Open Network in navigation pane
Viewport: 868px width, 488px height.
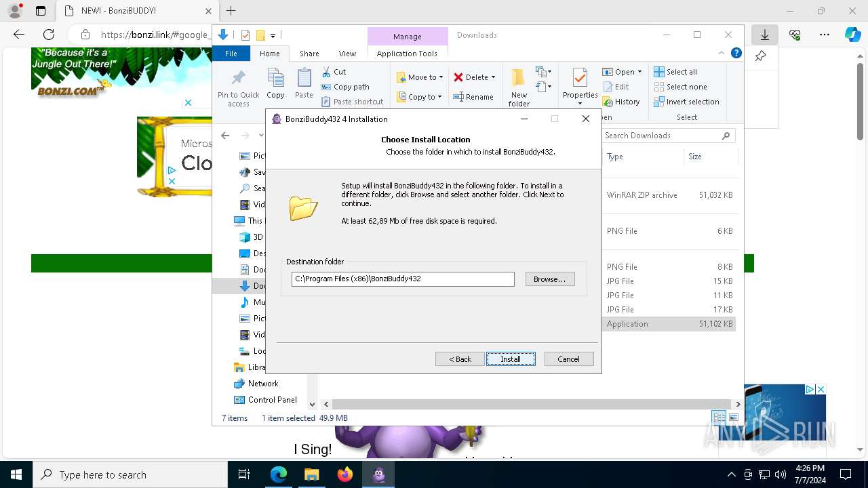262,384
